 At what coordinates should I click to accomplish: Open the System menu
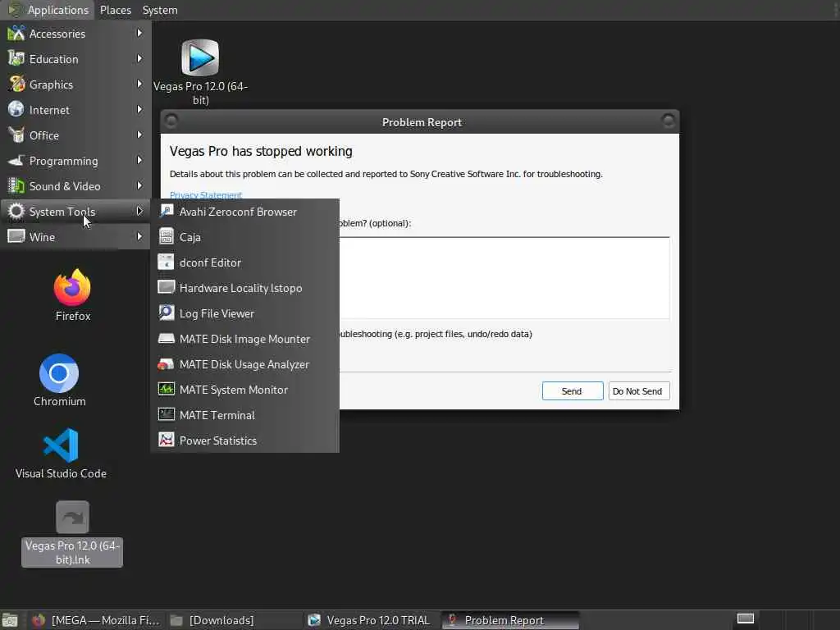[160, 10]
